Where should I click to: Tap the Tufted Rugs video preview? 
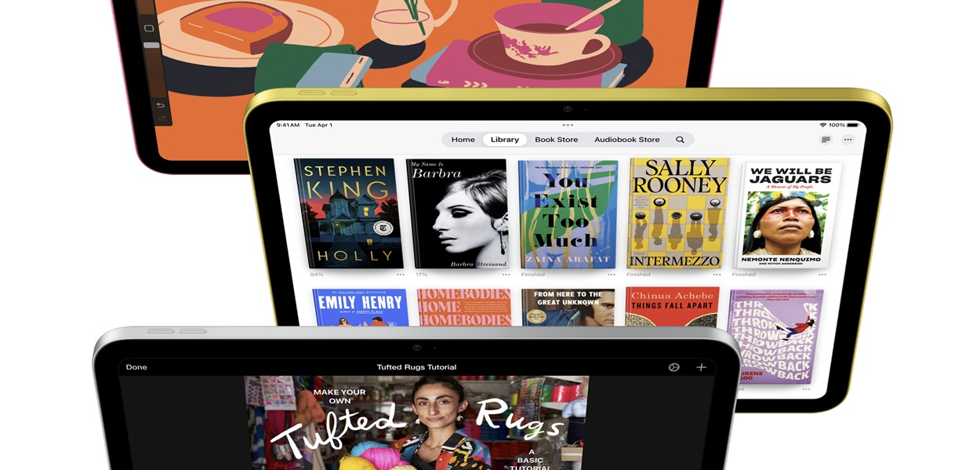(416, 423)
